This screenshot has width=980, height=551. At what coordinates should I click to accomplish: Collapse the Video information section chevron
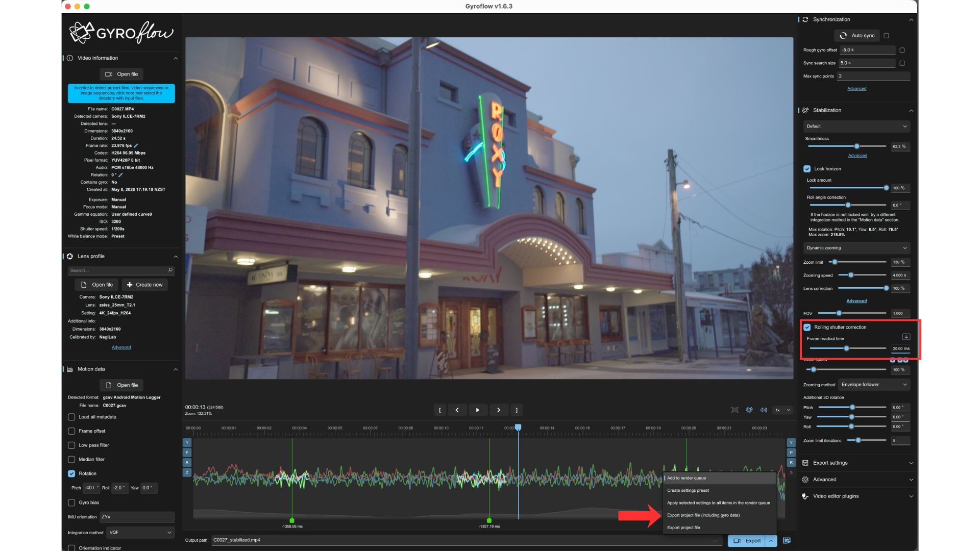176,58
